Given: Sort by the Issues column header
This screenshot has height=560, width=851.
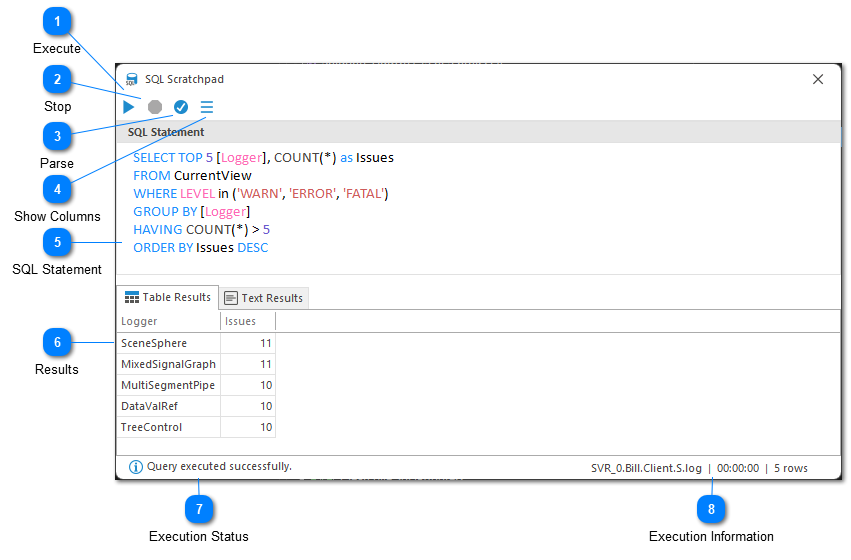Looking at the screenshot, I should pyautogui.click(x=248, y=322).
